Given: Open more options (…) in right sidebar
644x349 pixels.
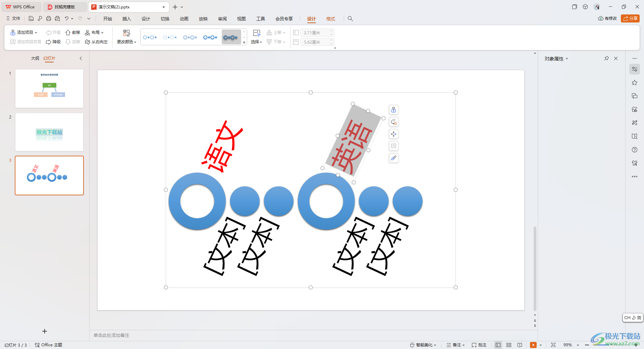Looking at the screenshot, I should [x=635, y=177].
